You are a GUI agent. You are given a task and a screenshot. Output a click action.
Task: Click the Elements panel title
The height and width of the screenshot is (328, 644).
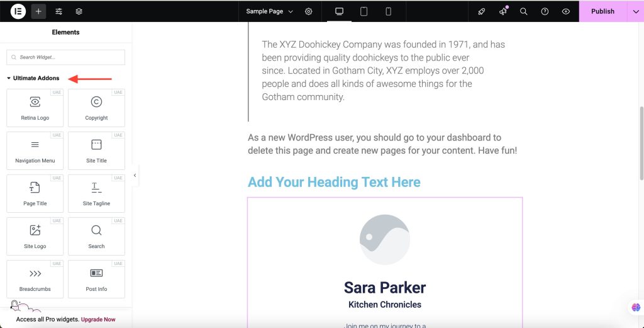(x=65, y=32)
